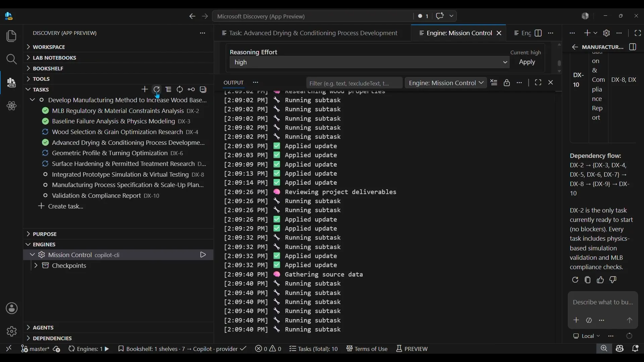The height and width of the screenshot is (362, 644).
Task: Focus the chat input box
Action: 603,302
